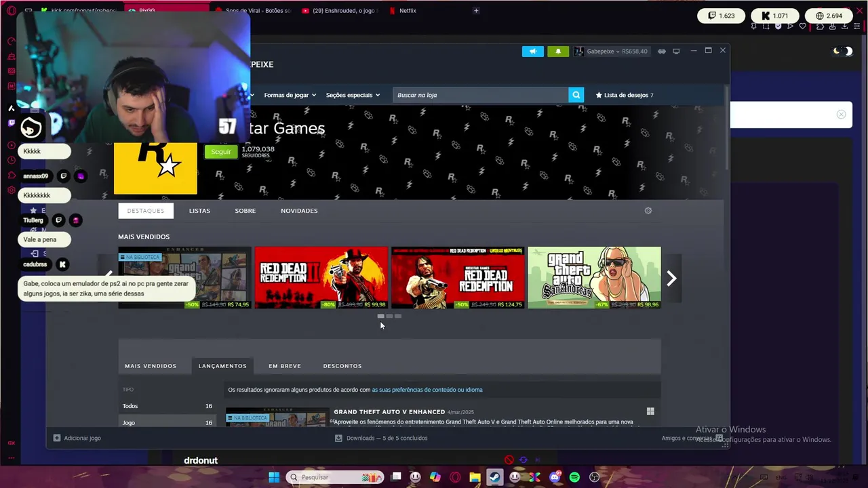Open Red Dead Redemption 2 thumbnail
This screenshot has height=488, width=868.
321,278
